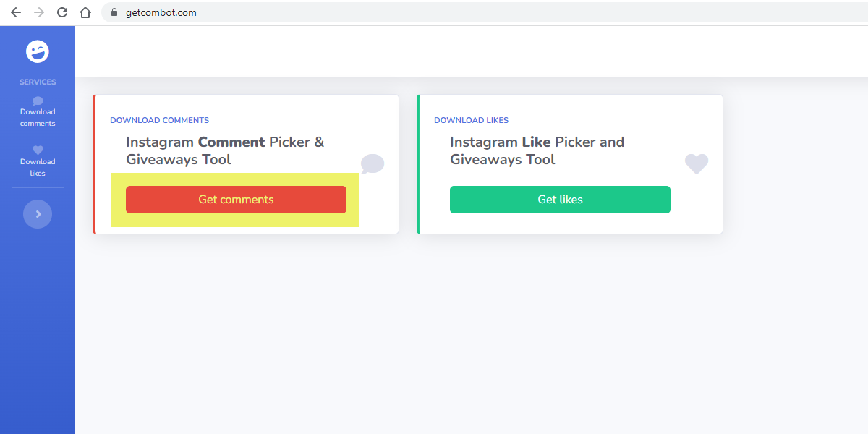Click the browser back arrow
Image resolution: width=868 pixels, height=434 pixels.
click(x=16, y=12)
